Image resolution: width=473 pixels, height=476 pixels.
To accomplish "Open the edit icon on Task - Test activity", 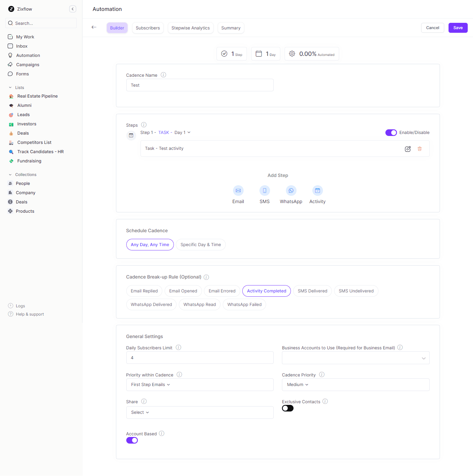I will 408,149.
